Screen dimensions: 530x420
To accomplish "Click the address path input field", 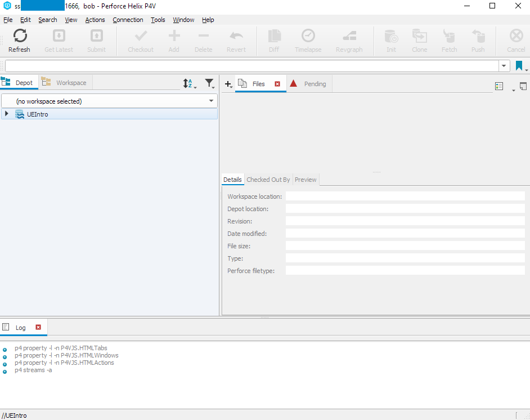I will click(252, 66).
